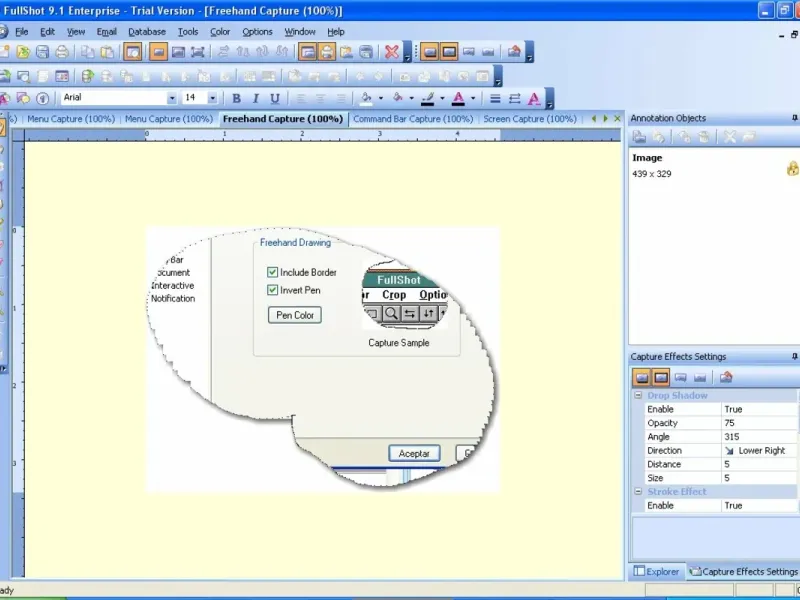Click the Direction value Lower Right
Image resolution: width=800 pixels, height=600 pixels.
pos(759,451)
